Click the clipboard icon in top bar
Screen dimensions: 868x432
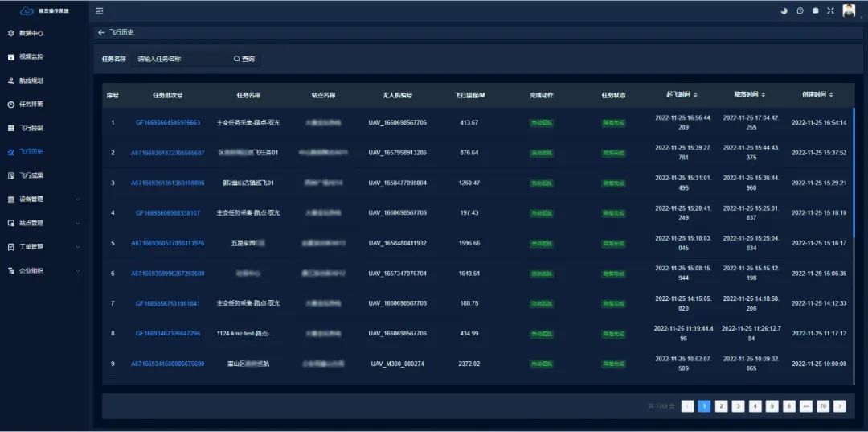(815, 10)
